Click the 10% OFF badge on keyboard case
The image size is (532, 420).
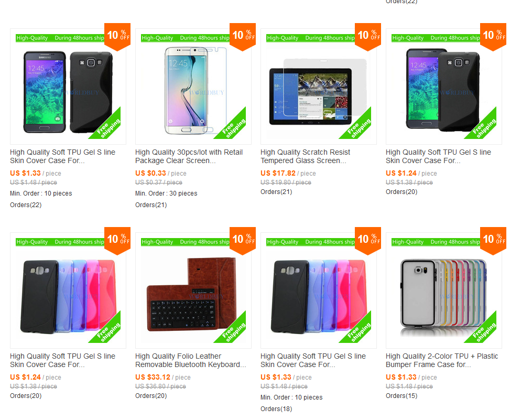pos(243,241)
